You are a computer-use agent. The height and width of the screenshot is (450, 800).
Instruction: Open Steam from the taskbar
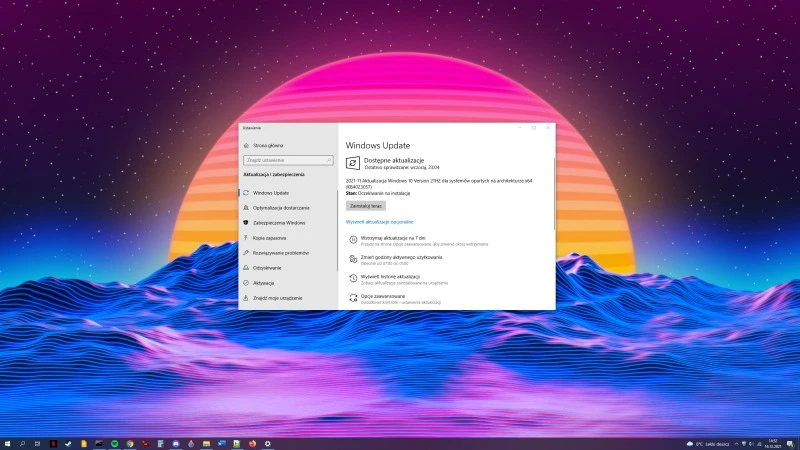(x=68, y=444)
